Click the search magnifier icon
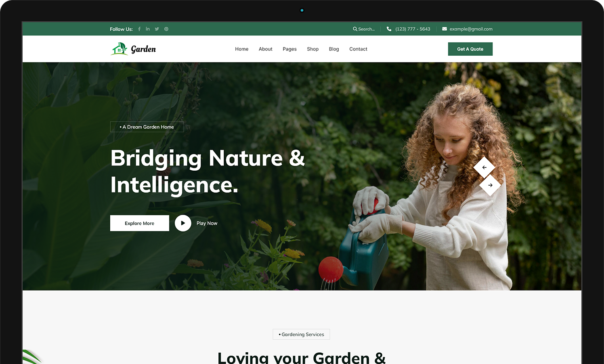The image size is (604, 364). click(355, 29)
